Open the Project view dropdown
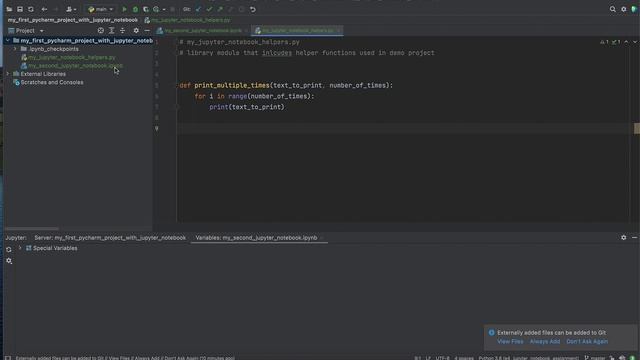 26,31
